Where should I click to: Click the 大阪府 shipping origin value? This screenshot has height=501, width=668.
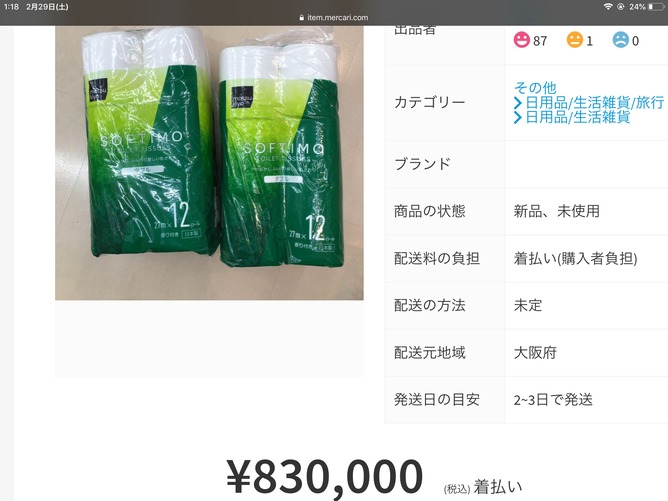pyautogui.click(x=535, y=353)
